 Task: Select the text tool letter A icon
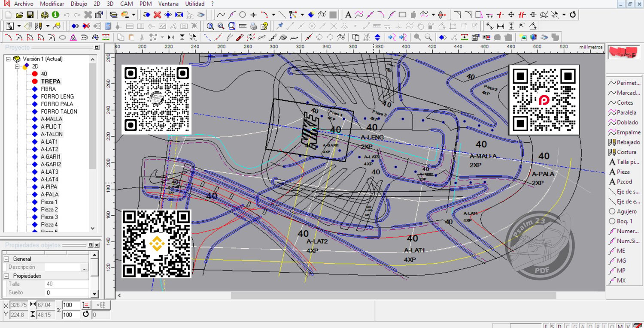[348, 15]
